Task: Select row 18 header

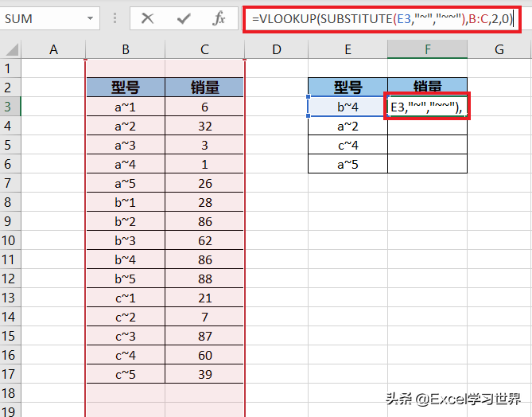Action: pyautogui.click(x=10, y=393)
